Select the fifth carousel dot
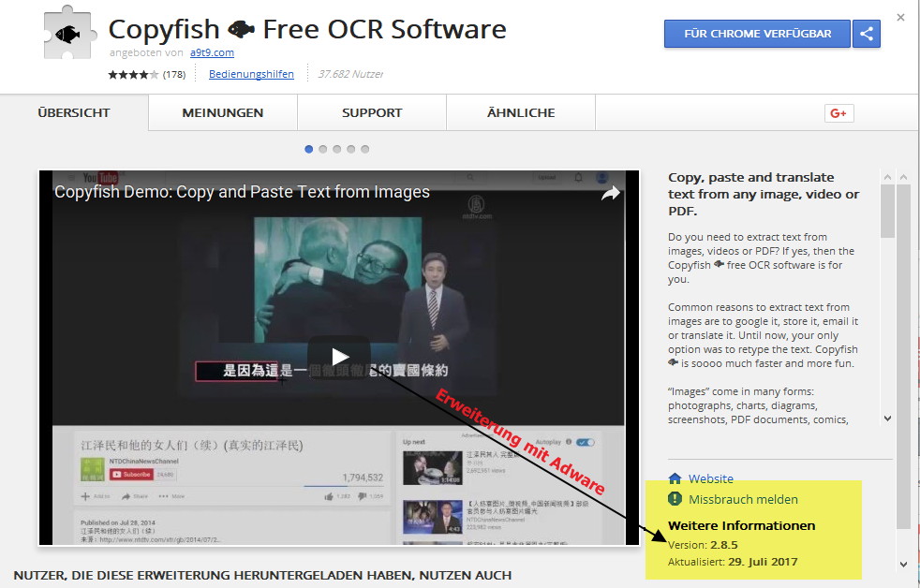 click(x=365, y=149)
